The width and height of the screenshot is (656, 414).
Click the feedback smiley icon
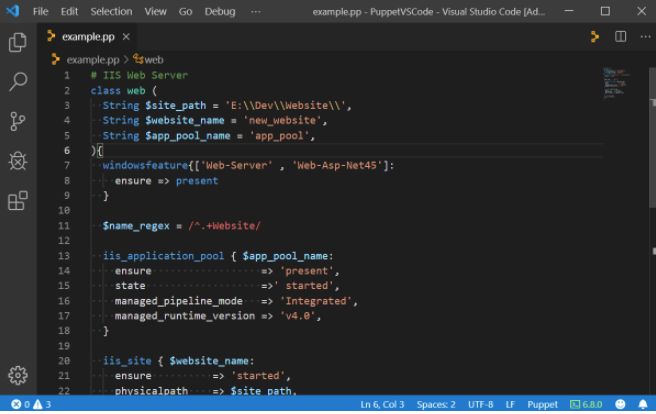coord(620,404)
